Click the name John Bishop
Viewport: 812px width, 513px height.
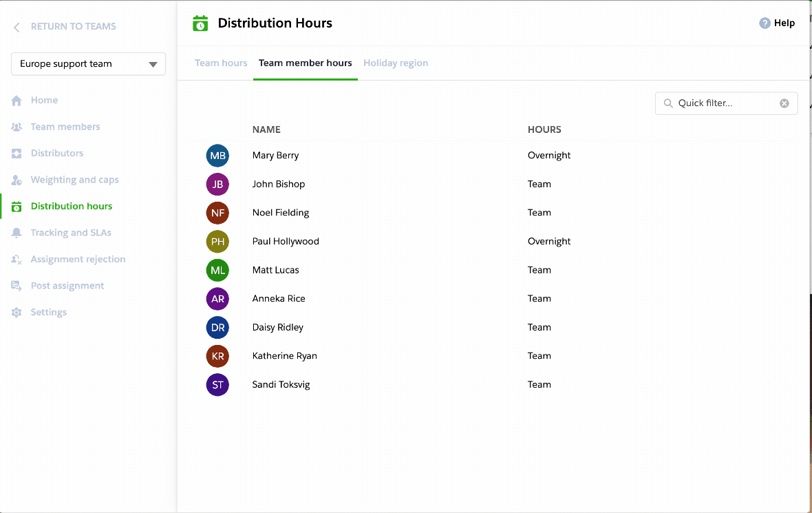279,184
